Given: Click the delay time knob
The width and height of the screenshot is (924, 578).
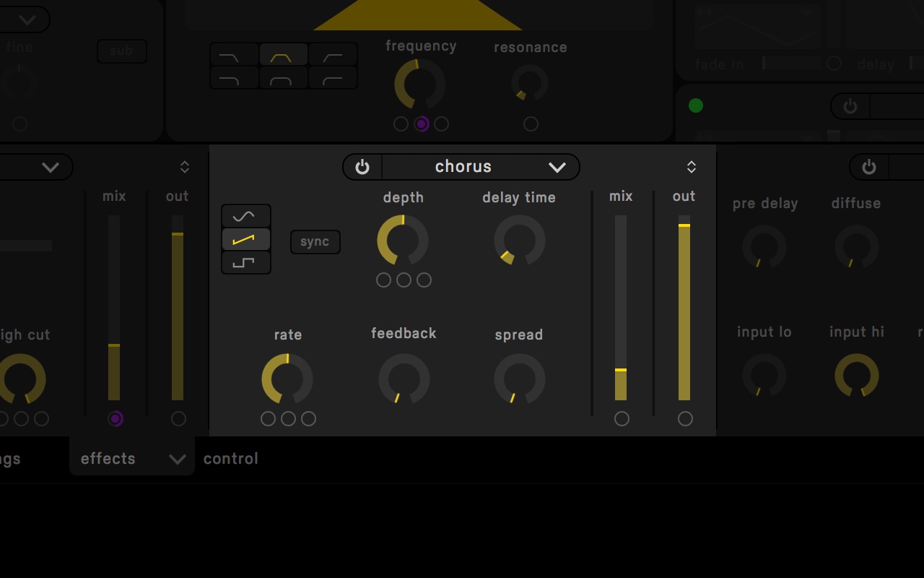Looking at the screenshot, I should pos(519,240).
